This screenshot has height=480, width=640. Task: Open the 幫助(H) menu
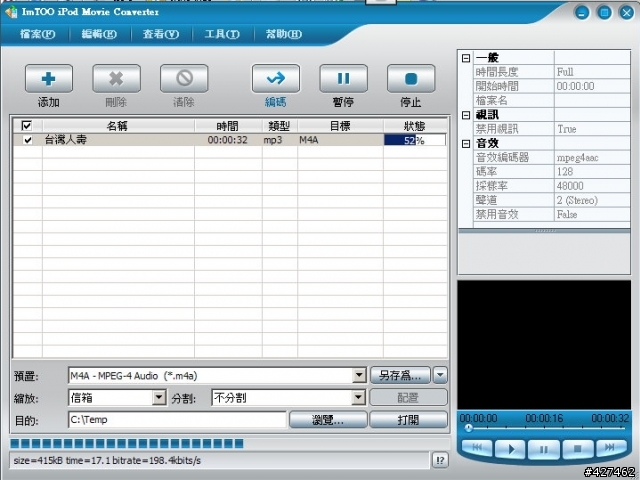(284, 34)
